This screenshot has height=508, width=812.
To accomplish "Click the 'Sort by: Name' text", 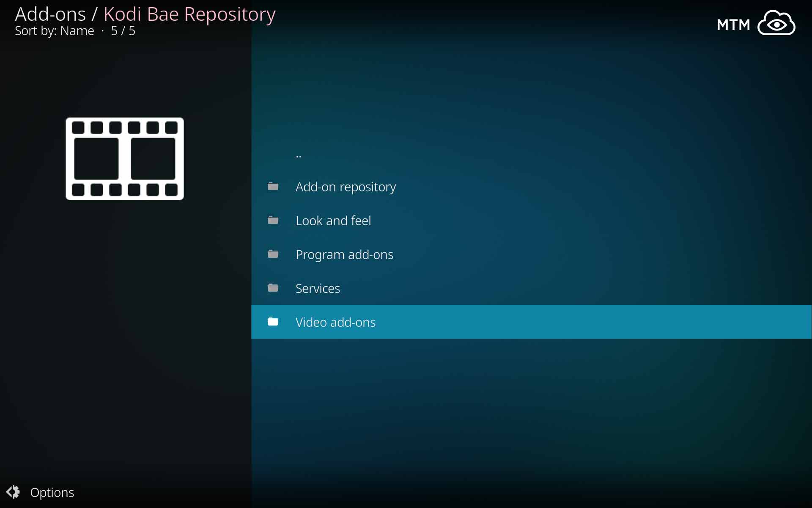I will [x=55, y=31].
